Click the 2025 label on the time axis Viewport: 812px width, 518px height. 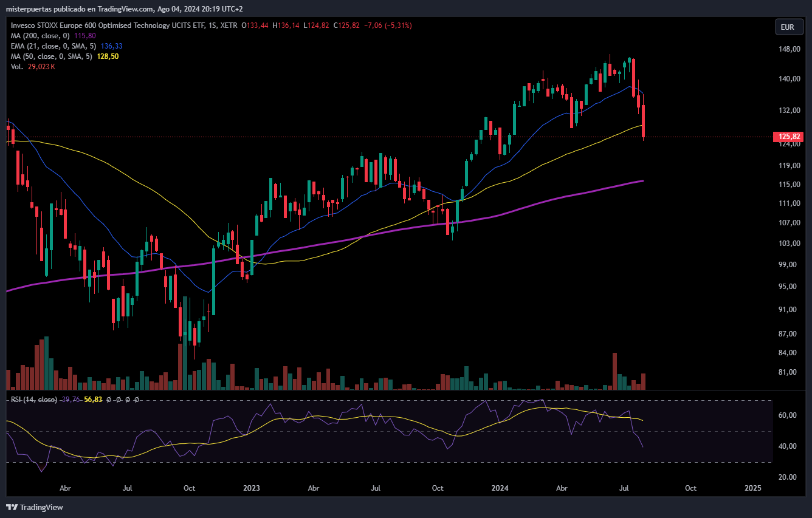752,488
